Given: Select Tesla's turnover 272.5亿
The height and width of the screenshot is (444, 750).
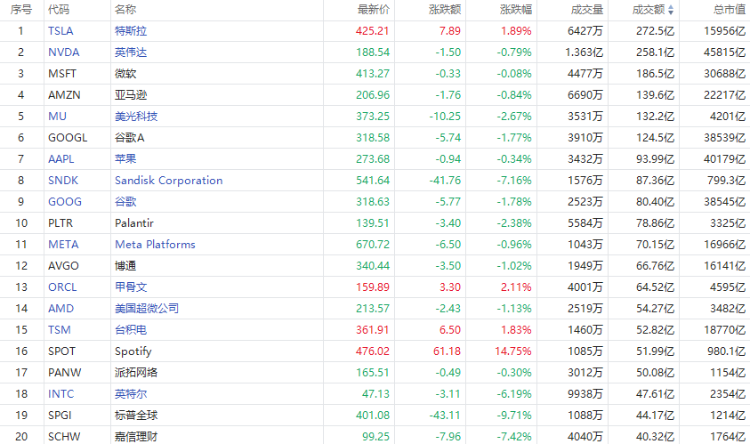Looking at the screenshot, I should point(655,31).
